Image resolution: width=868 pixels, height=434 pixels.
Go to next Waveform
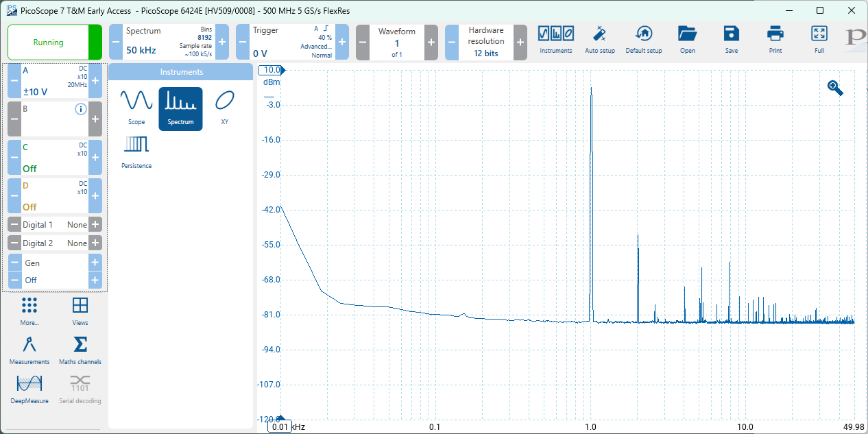[x=431, y=42]
